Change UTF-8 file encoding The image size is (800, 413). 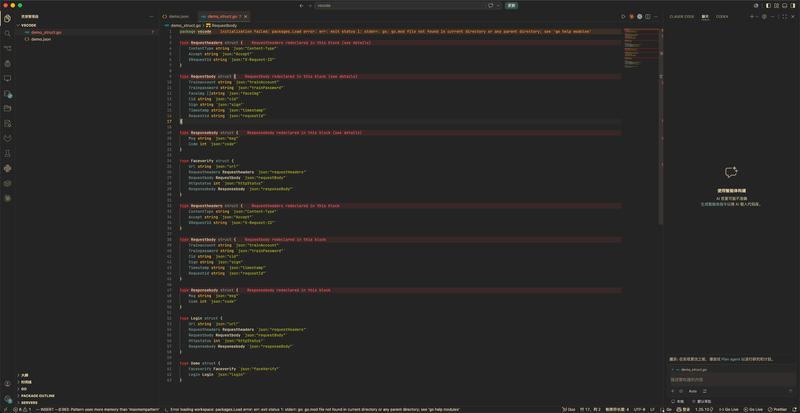(639, 409)
